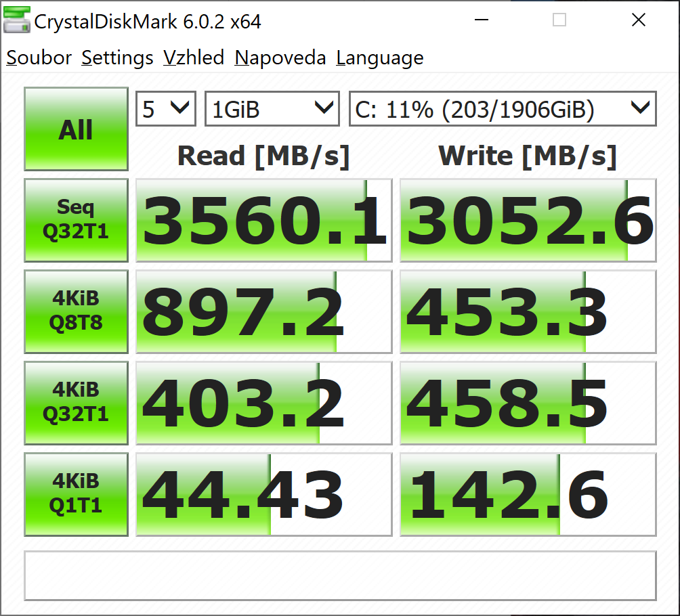Image resolution: width=680 pixels, height=616 pixels.
Task: Click the CrystalDiskMark app icon in title bar
Action: click(x=17, y=21)
